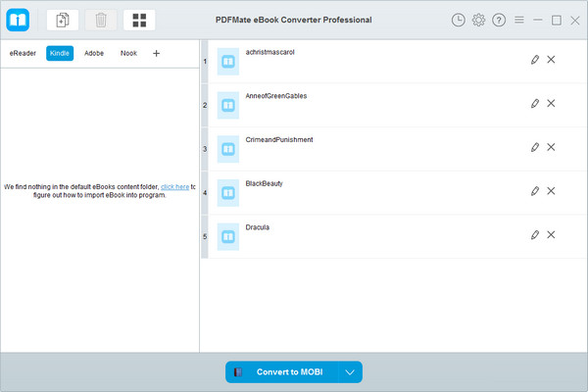Click the add eBook file icon
Viewport: 588px width, 392px height.
pos(63,20)
